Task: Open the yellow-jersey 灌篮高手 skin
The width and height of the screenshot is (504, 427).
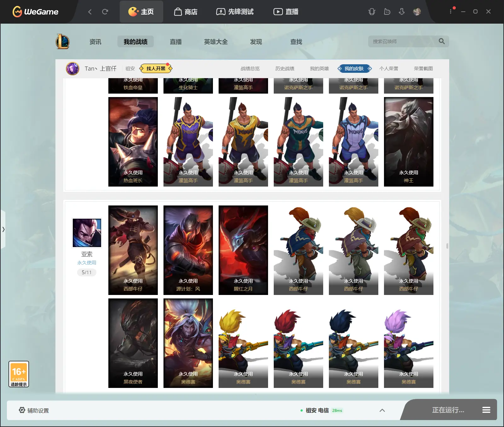Action: tap(243, 142)
